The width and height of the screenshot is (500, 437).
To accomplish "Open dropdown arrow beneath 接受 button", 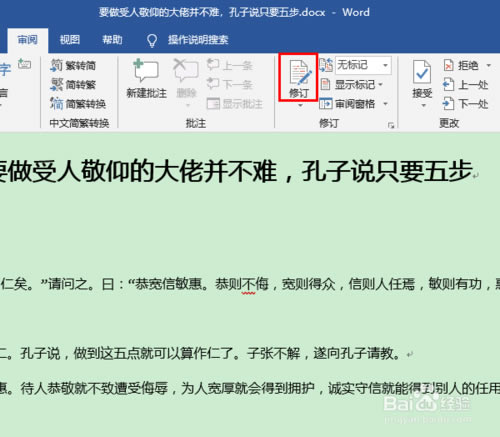I will (424, 106).
